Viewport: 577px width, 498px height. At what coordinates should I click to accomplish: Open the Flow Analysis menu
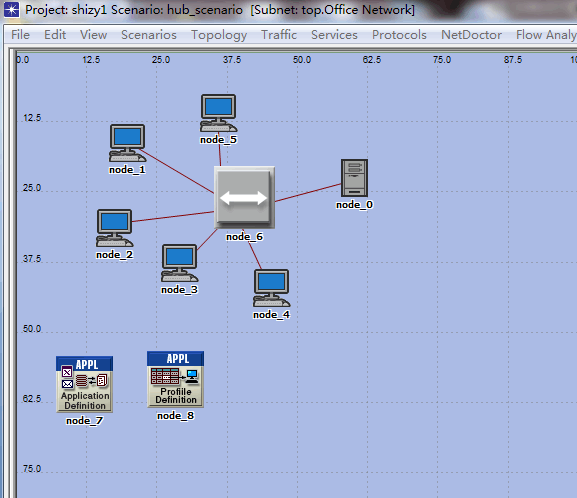point(546,35)
